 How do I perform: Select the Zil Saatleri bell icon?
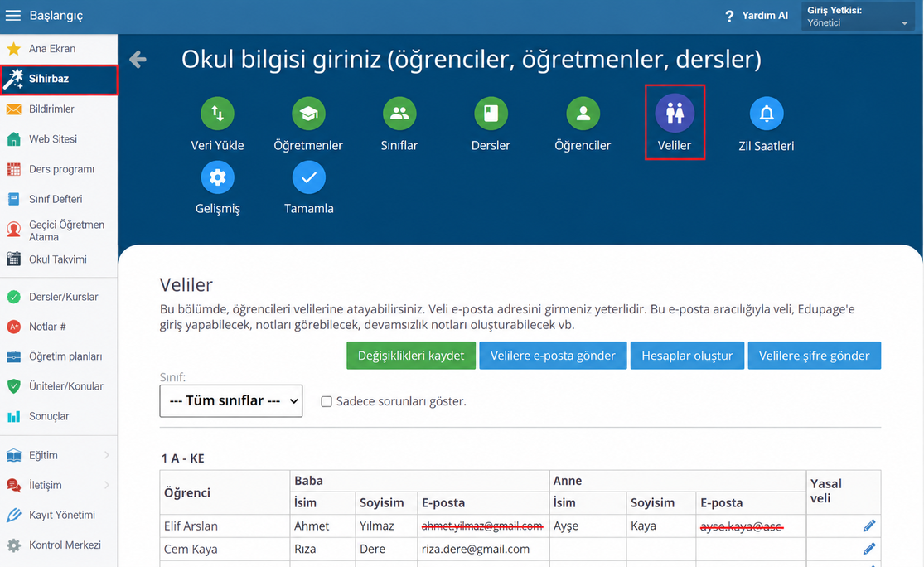766,114
